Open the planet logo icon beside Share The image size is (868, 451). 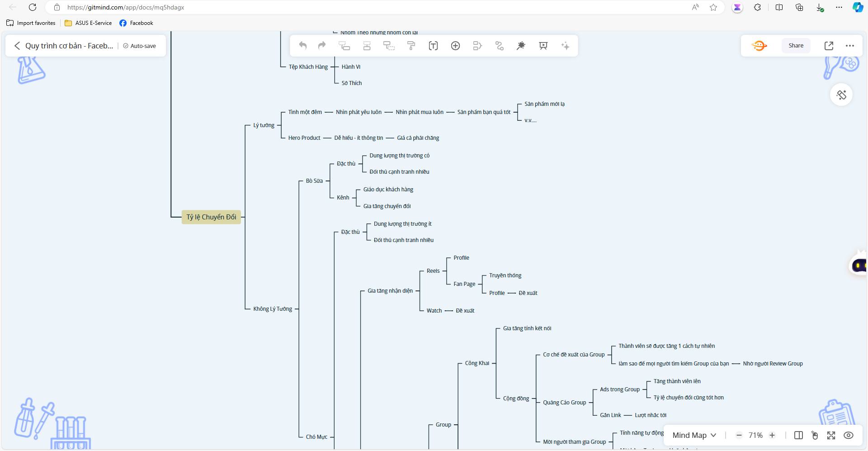pyautogui.click(x=759, y=46)
